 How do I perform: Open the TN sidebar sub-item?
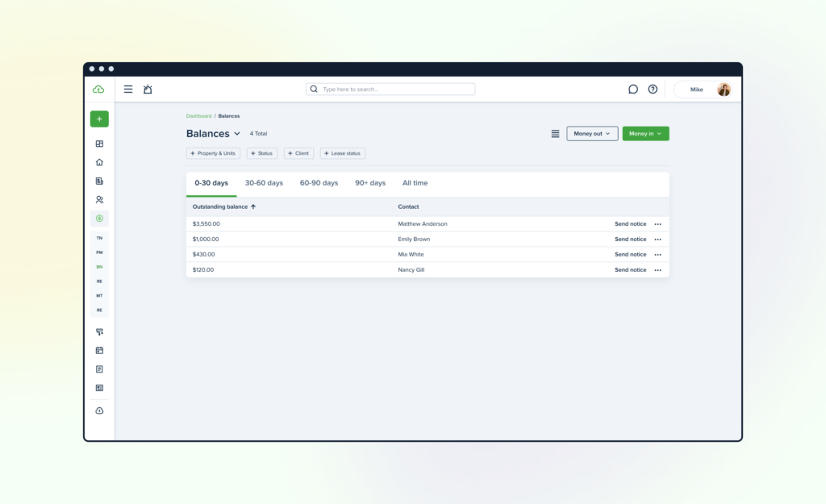tap(99, 238)
